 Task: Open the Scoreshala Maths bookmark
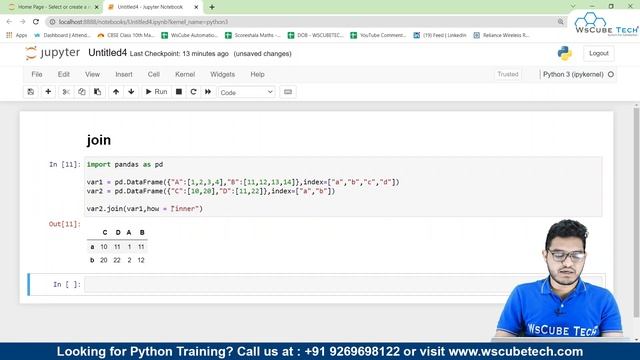tap(253, 36)
